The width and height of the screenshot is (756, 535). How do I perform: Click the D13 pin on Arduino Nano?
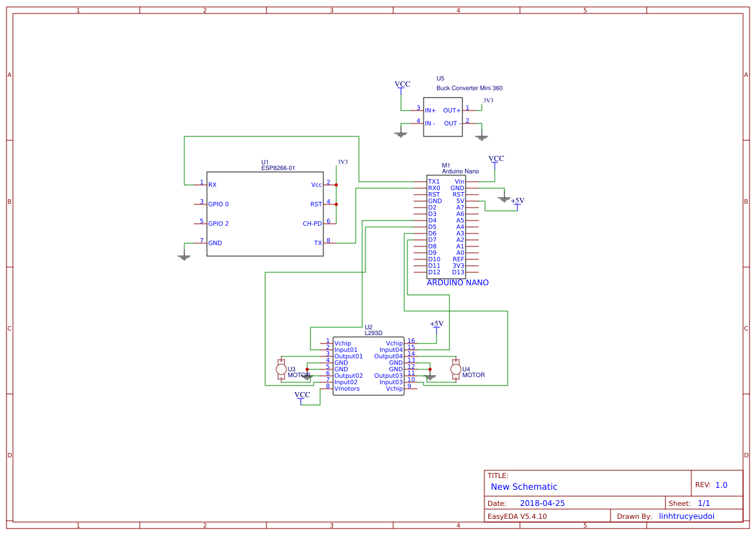click(x=458, y=272)
